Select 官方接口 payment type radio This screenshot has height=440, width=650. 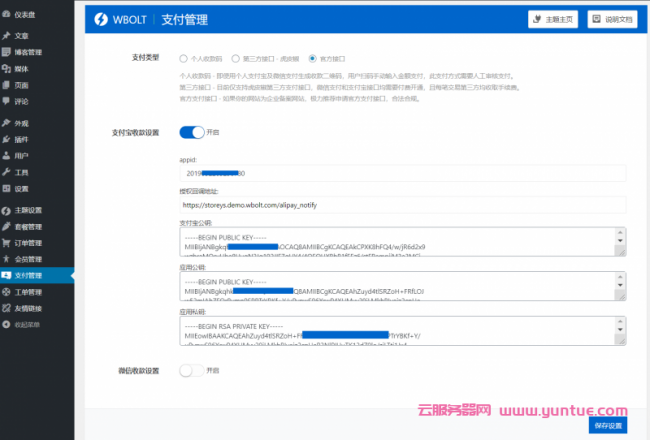pos(312,58)
